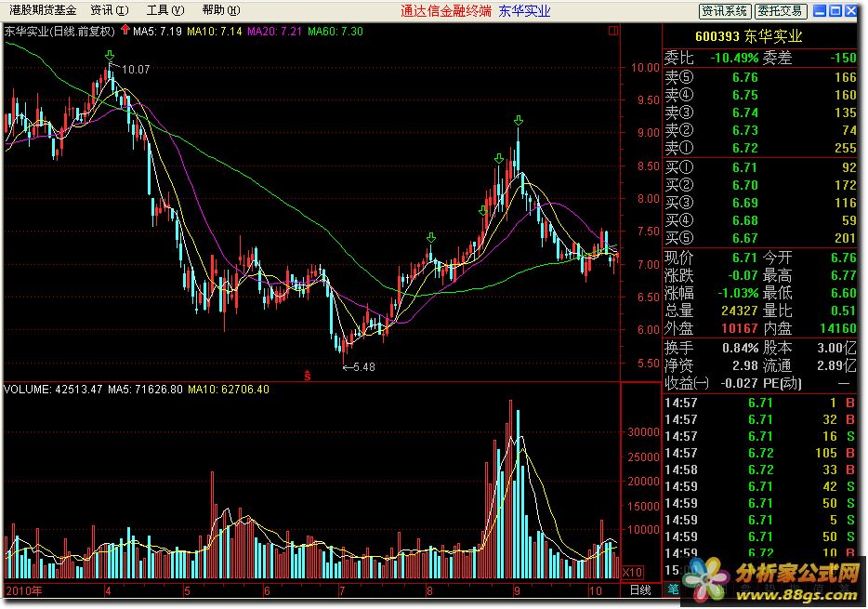This screenshot has height=609, width=868.
Task: Click the green arrow marker above the 10.07 high
Action: click(110, 55)
